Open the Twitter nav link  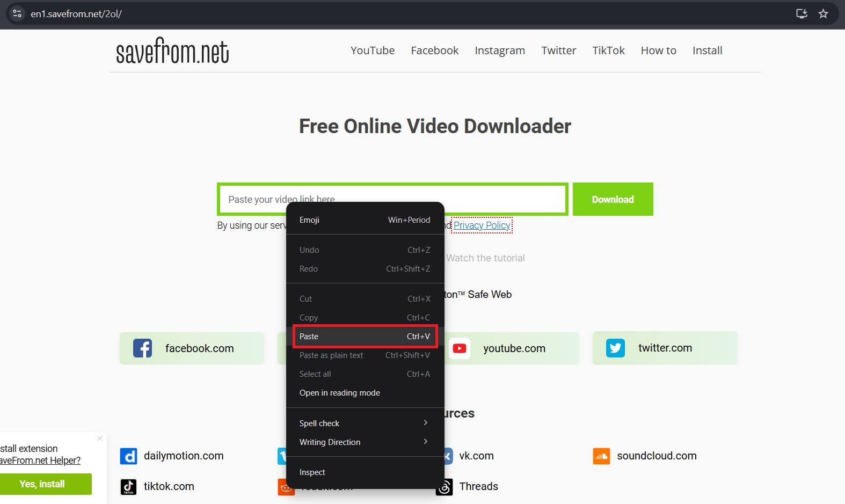point(559,50)
